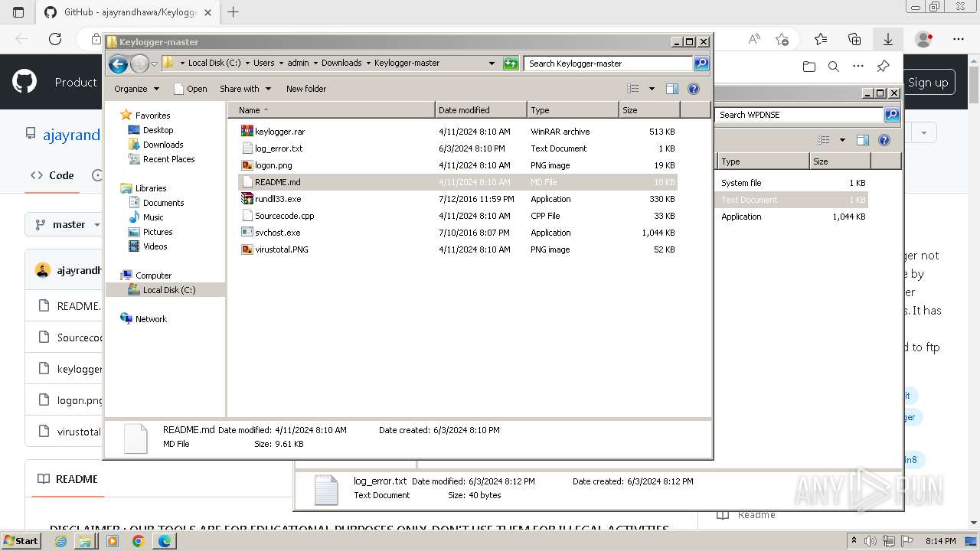Open Help icon in WPDNSE window
980x551 pixels.
point(884,140)
